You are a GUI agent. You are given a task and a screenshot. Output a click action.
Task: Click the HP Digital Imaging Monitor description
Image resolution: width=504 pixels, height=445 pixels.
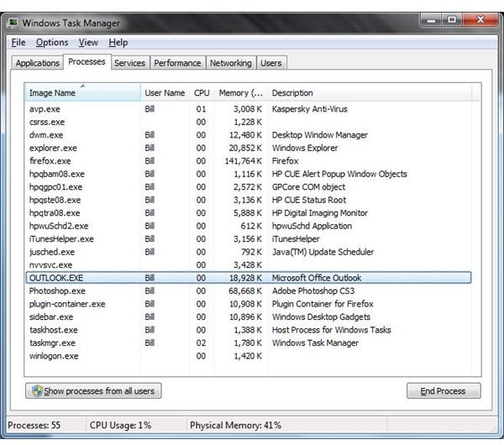coord(320,213)
